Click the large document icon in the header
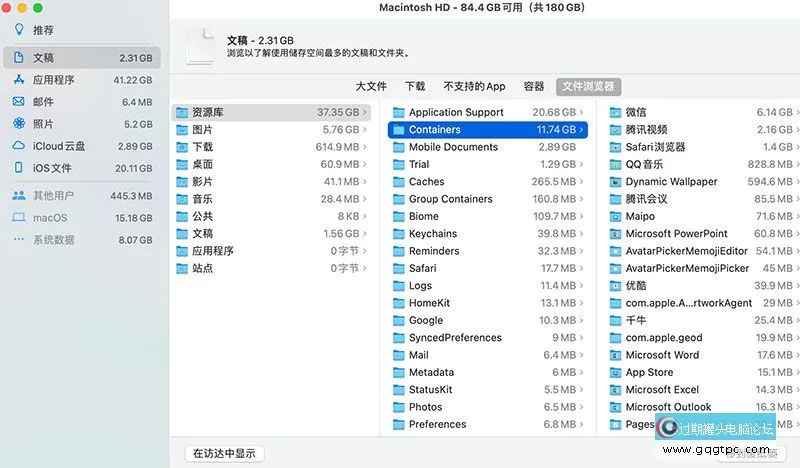The height and width of the screenshot is (468, 800). click(x=201, y=46)
